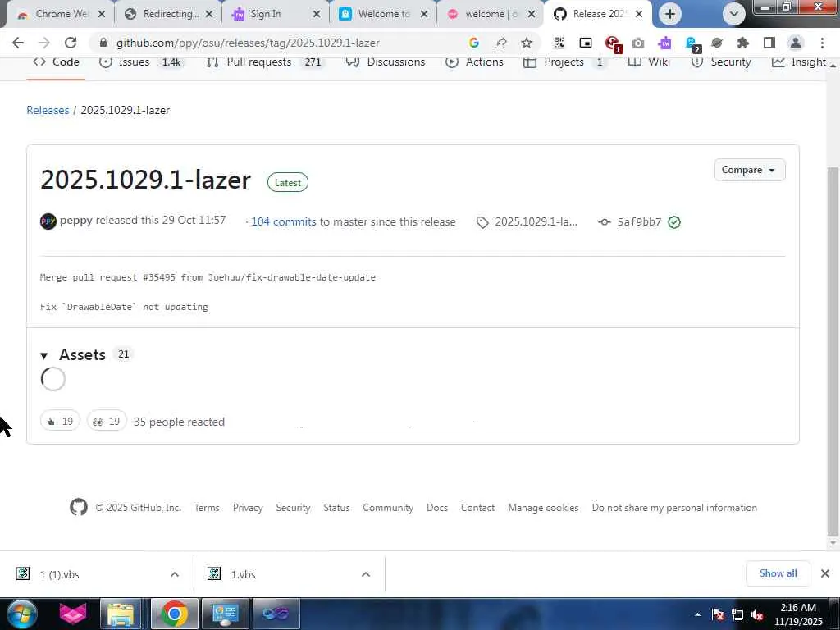Screen dimensions: 840x630
Task: Open the Google icon in the address bar
Action: [473, 43]
